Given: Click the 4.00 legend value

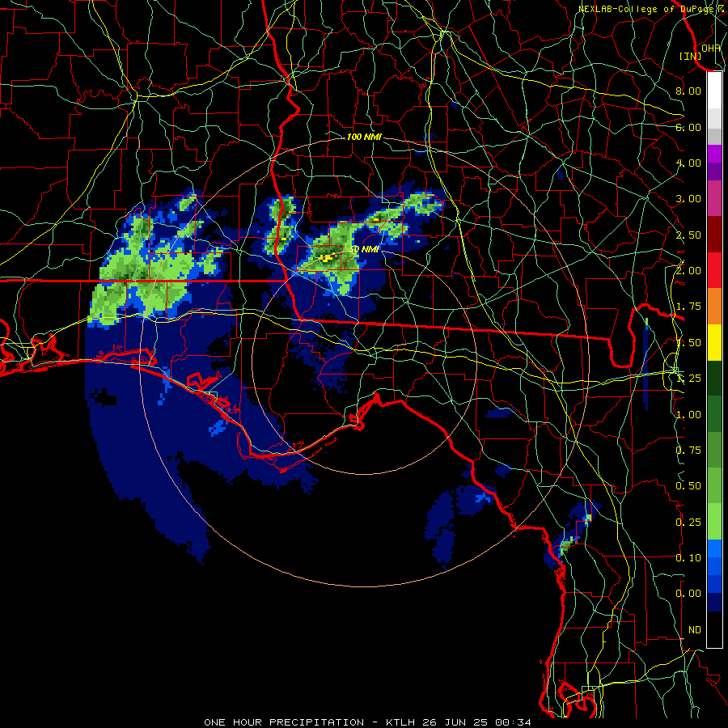Looking at the screenshot, I should click(688, 163).
